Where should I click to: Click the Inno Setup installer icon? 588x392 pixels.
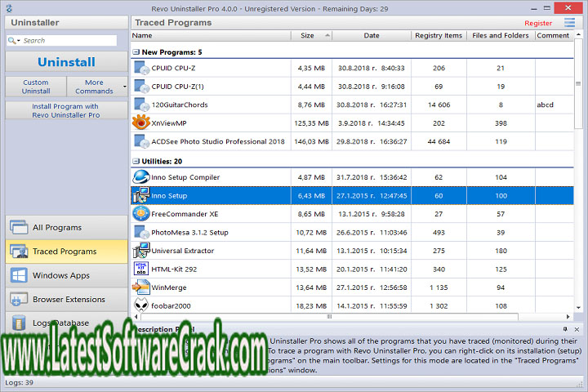coord(141,195)
